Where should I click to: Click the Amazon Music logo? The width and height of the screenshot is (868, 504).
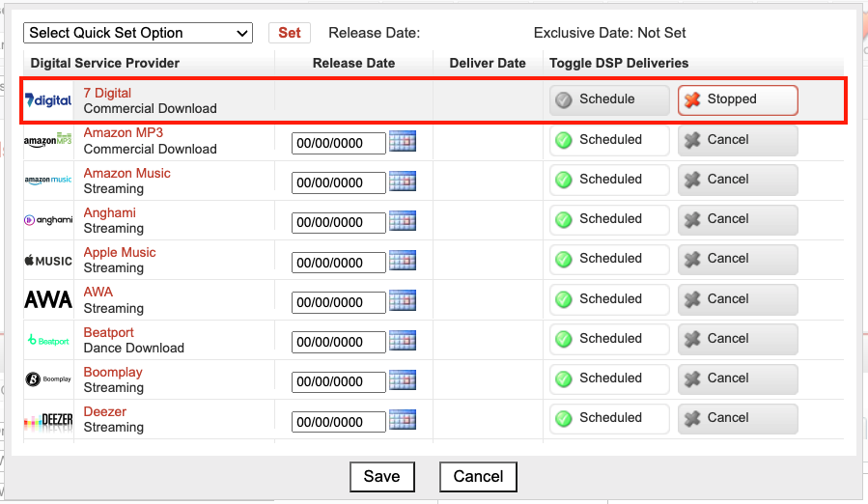tap(48, 180)
